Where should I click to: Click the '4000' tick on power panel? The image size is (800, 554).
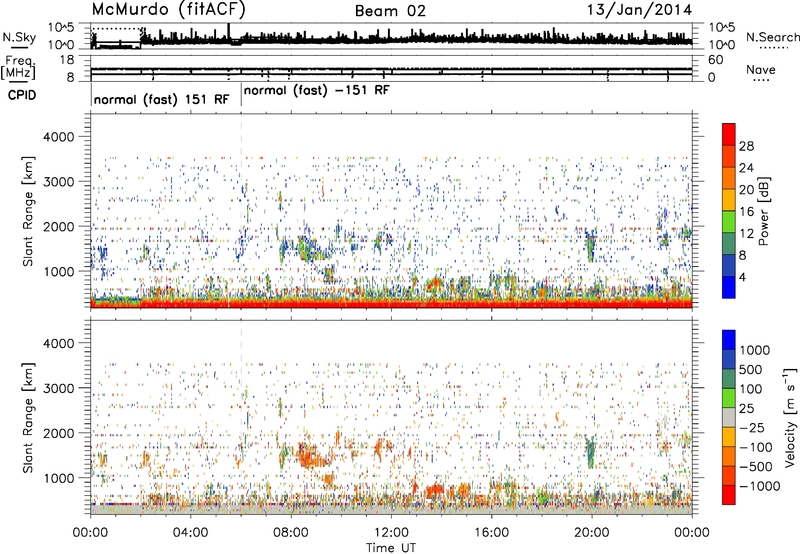pyautogui.click(x=59, y=137)
